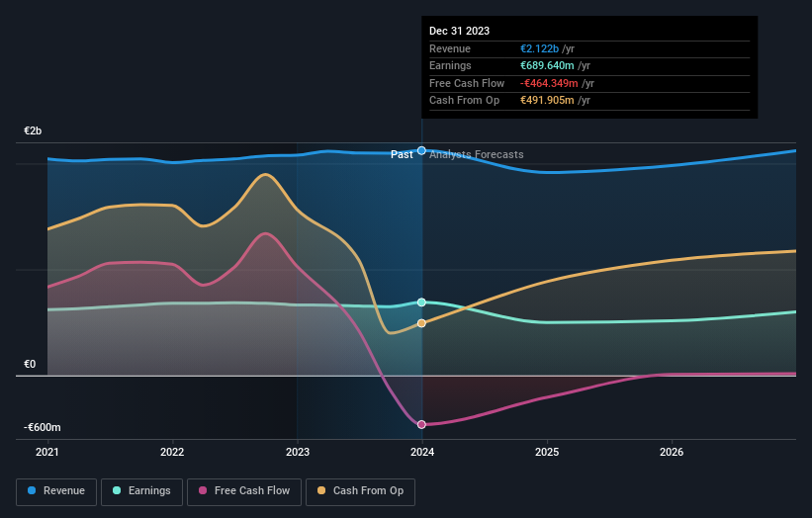Click the Free Cash Flow label in tooltip
Image resolution: width=812 pixels, height=518 pixels.
pyautogui.click(x=467, y=83)
